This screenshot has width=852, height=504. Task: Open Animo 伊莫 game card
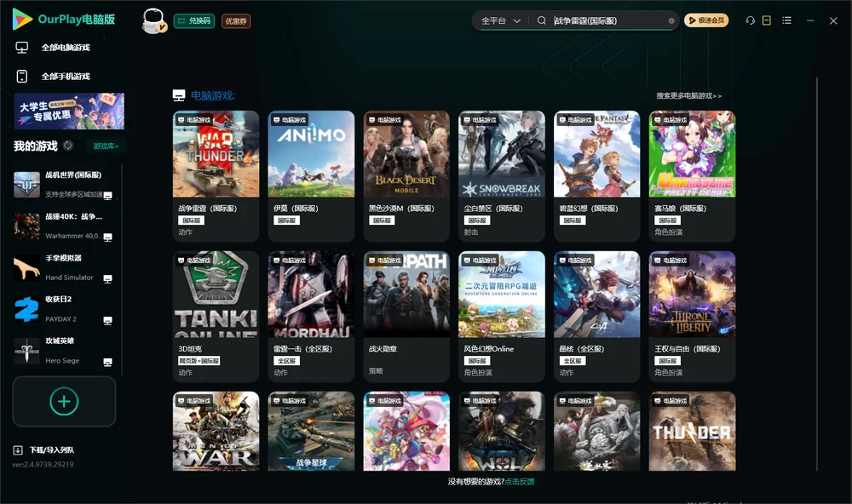coord(311,176)
